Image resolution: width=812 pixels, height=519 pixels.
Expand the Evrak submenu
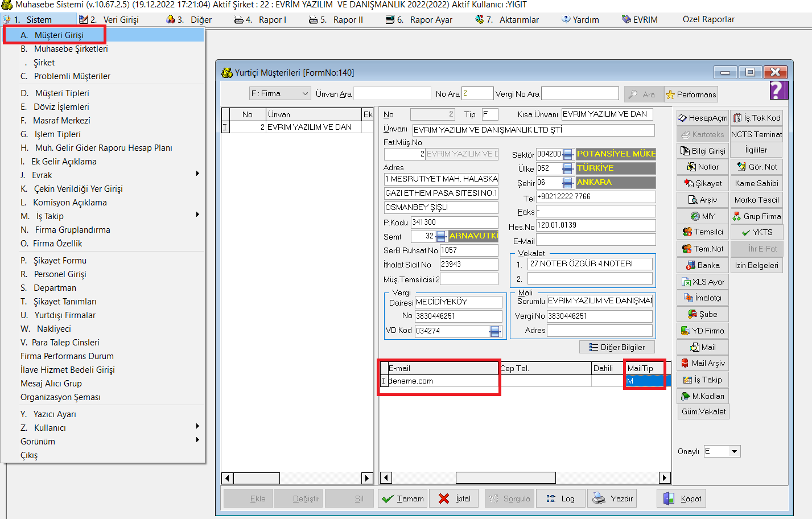pyautogui.click(x=197, y=174)
